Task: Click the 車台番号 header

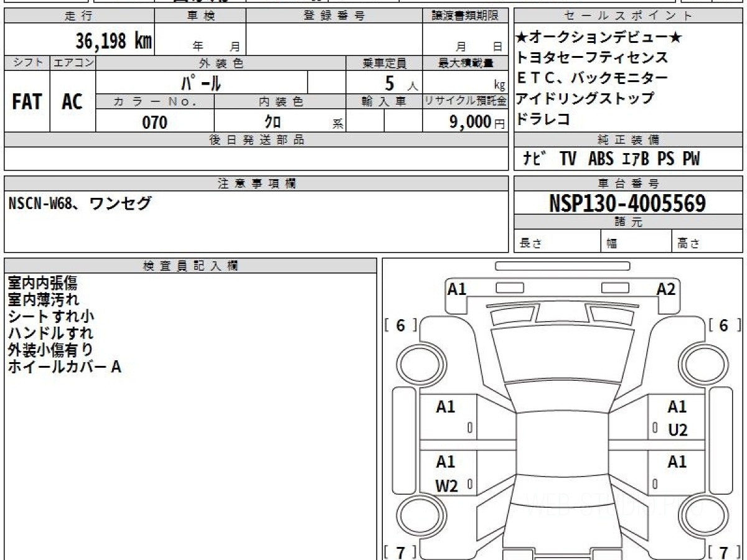Action: click(628, 184)
